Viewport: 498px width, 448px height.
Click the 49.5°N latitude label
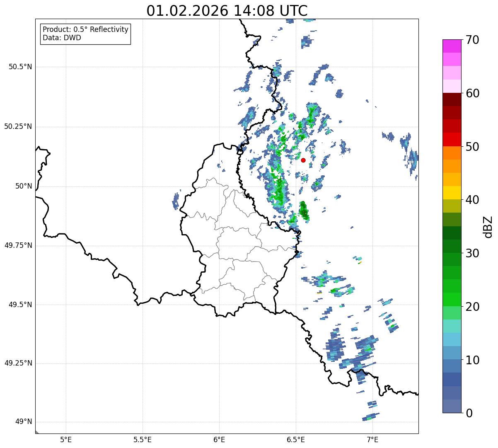(21, 305)
